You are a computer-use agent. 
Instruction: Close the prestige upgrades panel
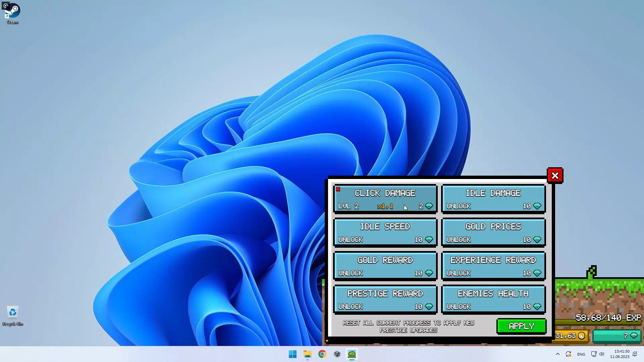coord(555,175)
